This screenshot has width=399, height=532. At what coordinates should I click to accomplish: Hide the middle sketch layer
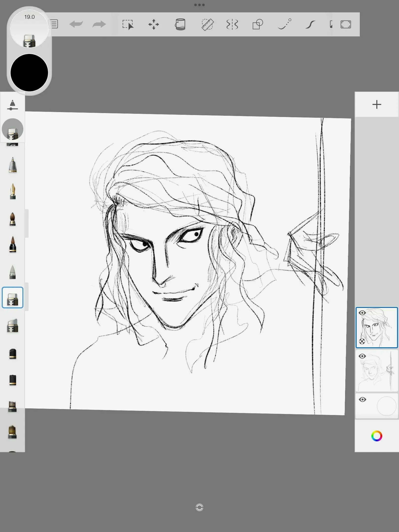click(x=362, y=356)
